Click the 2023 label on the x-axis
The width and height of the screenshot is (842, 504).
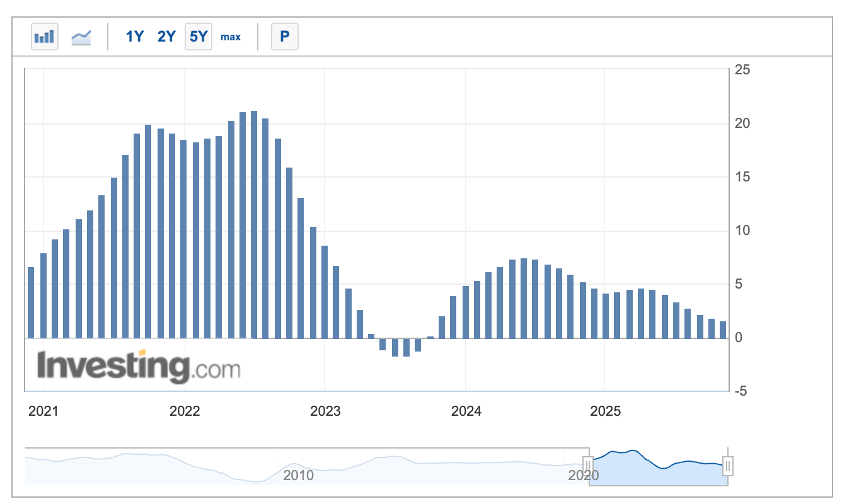coord(325,411)
